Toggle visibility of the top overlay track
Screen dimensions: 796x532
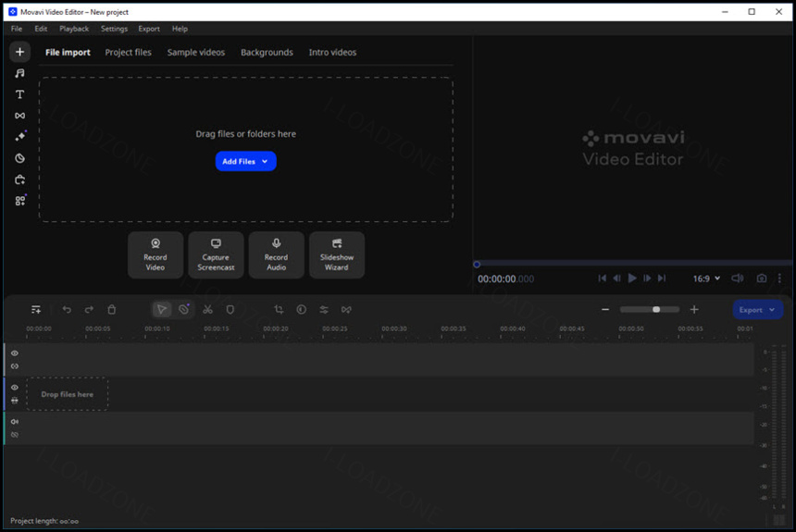pyautogui.click(x=15, y=353)
